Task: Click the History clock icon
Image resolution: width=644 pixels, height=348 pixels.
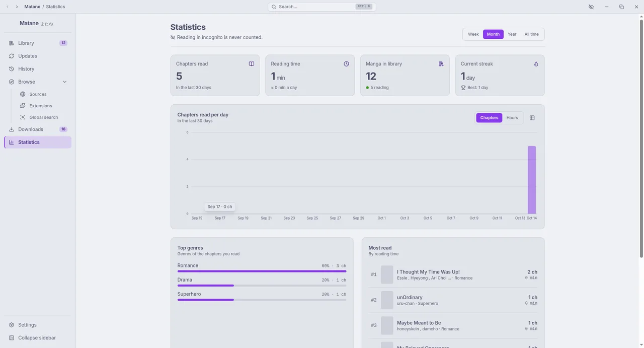Action: pyautogui.click(x=12, y=69)
